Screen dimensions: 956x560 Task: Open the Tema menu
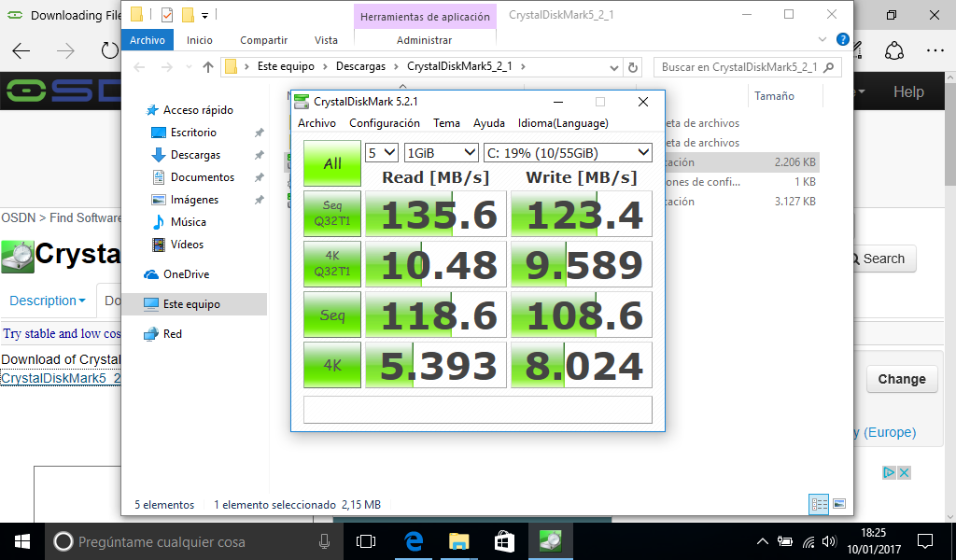pos(447,123)
